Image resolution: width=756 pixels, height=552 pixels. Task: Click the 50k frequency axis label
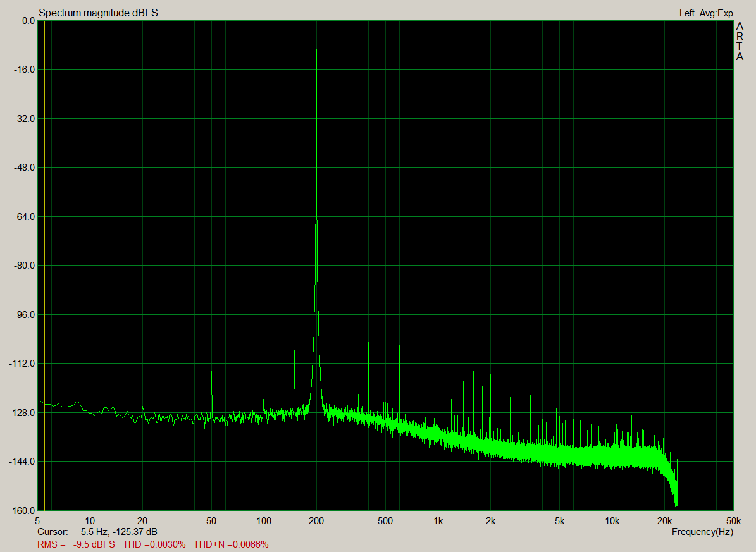click(x=733, y=521)
